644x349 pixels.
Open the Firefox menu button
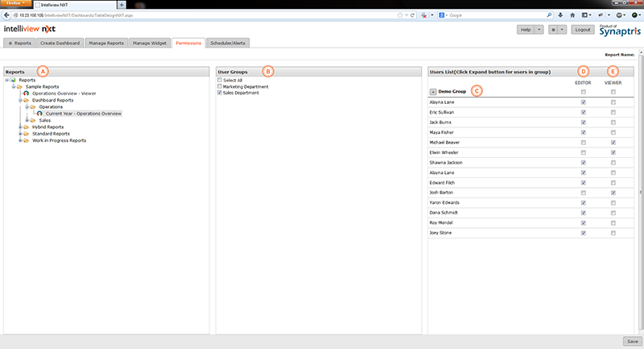click(15, 3)
